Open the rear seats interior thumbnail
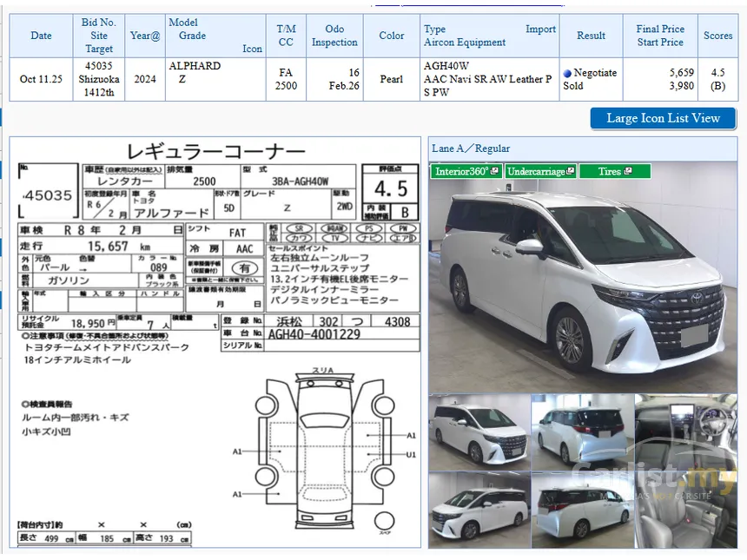Viewport: 747px width, 560px height. click(x=686, y=510)
